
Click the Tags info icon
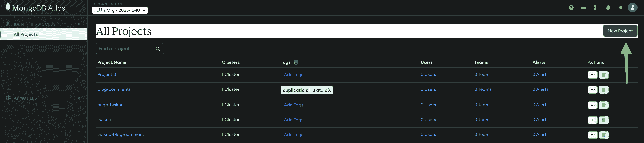coord(296,62)
